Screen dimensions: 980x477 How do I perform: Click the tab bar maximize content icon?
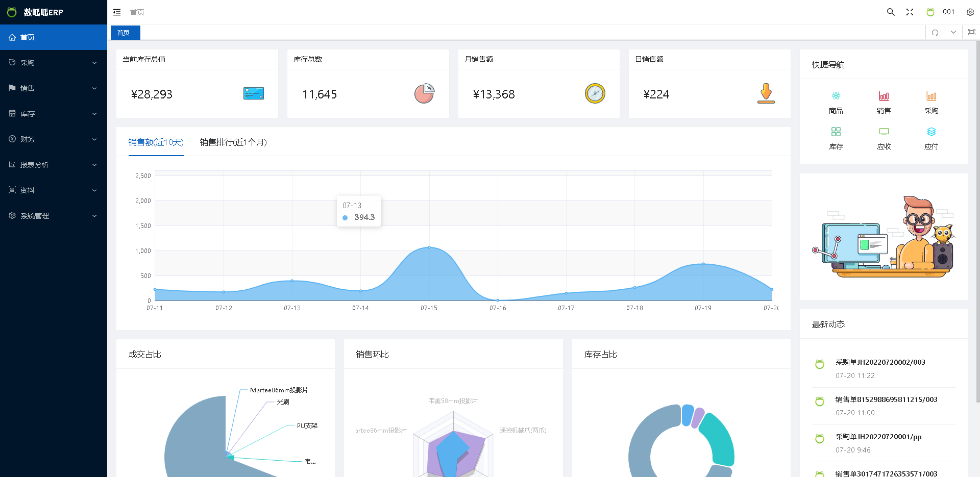click(972, 32)
